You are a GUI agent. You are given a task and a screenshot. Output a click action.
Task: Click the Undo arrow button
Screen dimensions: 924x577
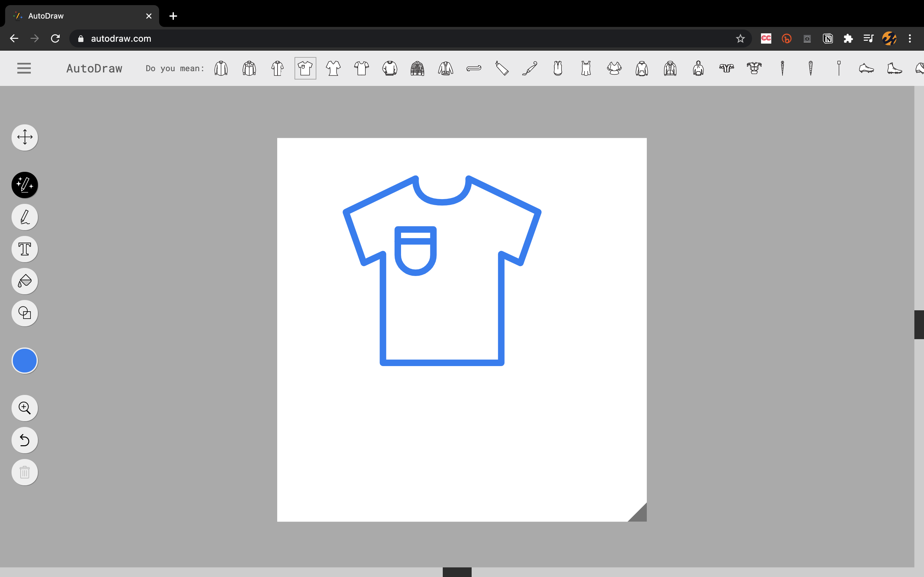coord(25,440)
